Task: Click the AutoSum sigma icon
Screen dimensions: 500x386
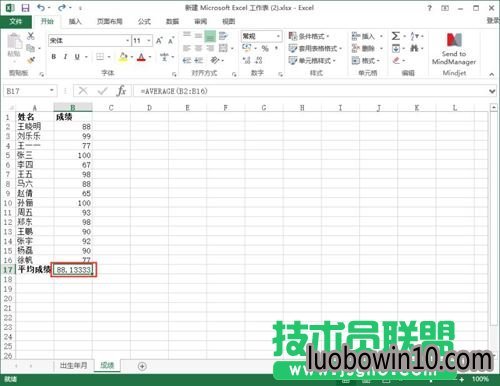Action: click(x=396, y=36)
